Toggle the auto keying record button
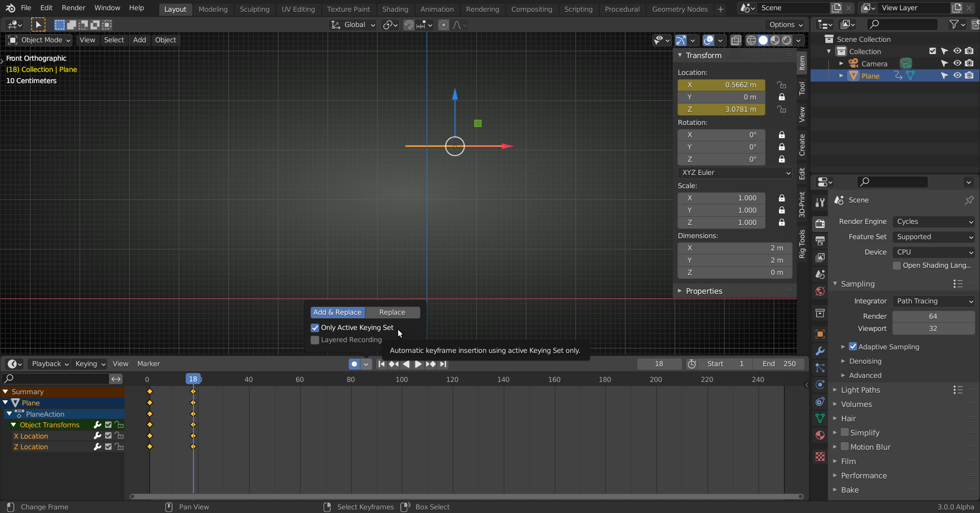The width and height of the screenshot is (980, 513). coord(354,364)
